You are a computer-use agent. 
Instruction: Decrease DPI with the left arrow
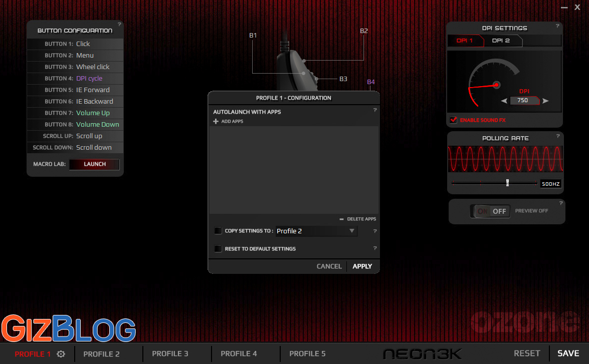[x=504, y=101]
